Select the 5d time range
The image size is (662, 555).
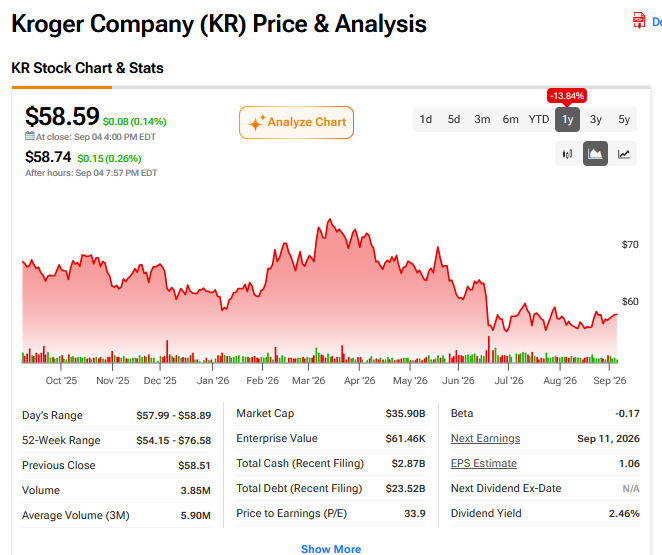click(454, 119)
